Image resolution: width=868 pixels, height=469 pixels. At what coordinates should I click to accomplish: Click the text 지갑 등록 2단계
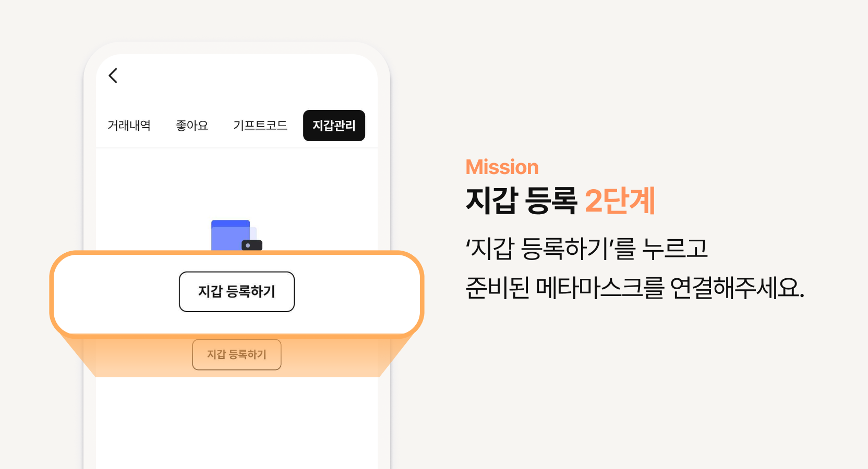pyautogui.click(x=560, y=201)
